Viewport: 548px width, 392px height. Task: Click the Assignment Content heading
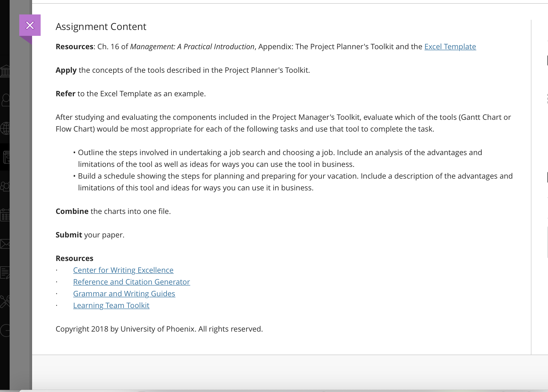[101, 27]
